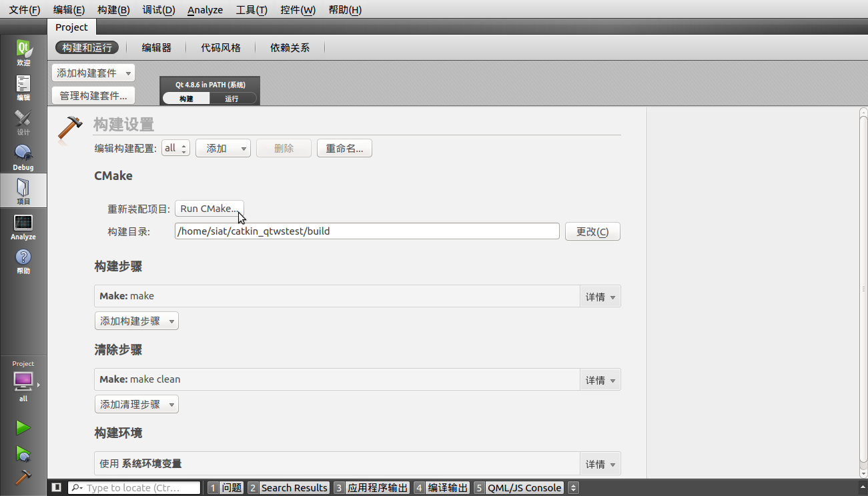
Task: Expand 详情 for build environment section
Action: (600, 464)
